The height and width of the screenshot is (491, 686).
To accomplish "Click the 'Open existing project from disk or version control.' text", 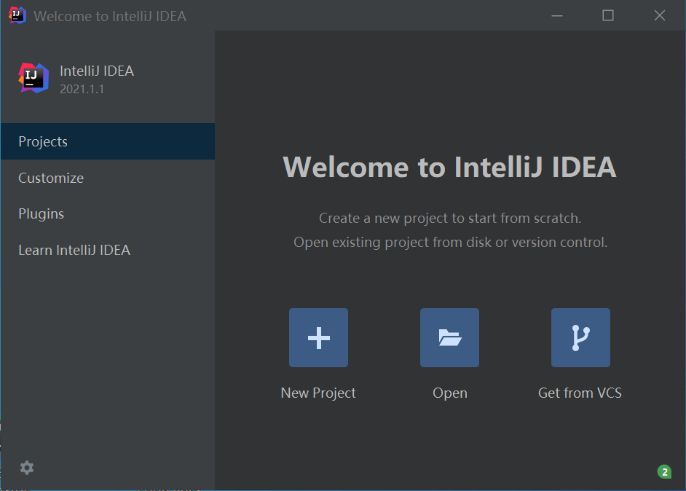I will (450, 242).
